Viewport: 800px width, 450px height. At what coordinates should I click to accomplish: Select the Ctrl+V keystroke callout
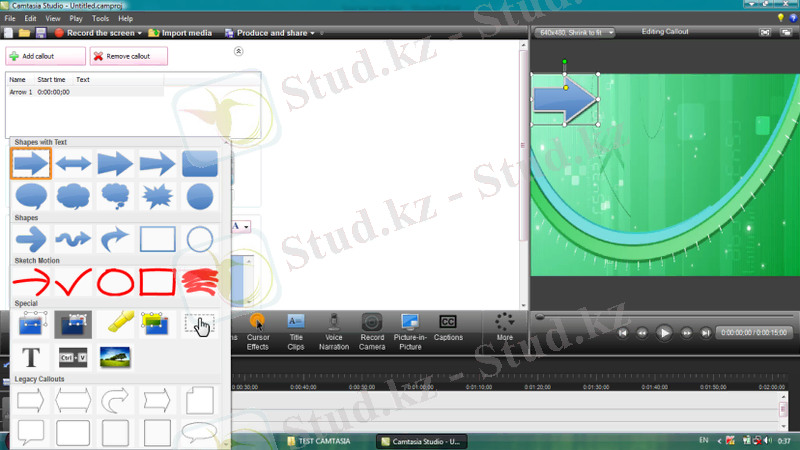(73, 358)
